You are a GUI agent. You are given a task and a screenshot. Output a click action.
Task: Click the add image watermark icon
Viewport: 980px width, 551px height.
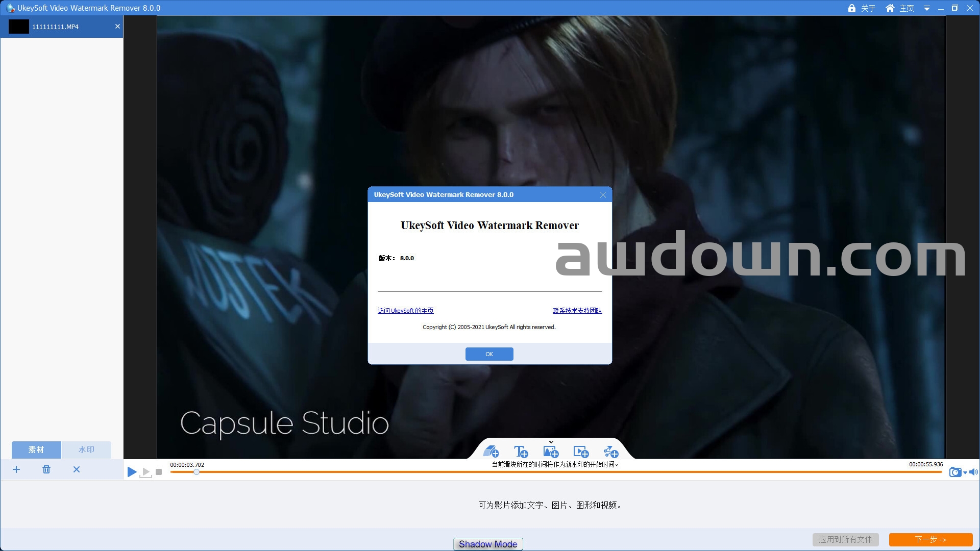tap(551, 452)
